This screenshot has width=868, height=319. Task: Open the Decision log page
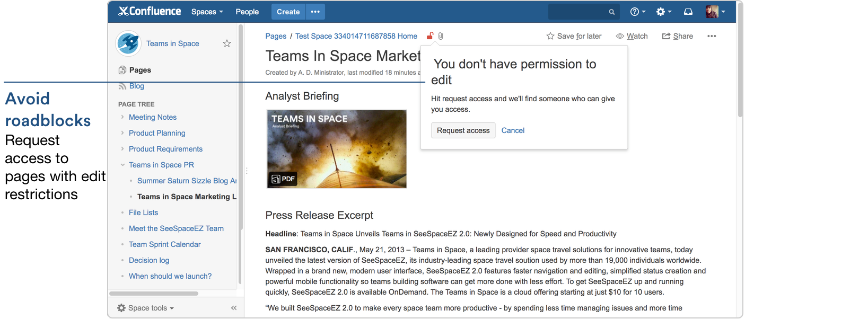point(149,260)
